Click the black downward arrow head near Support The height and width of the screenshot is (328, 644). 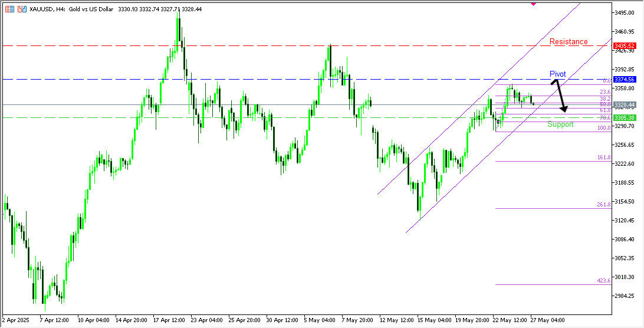tap(564, 109)
